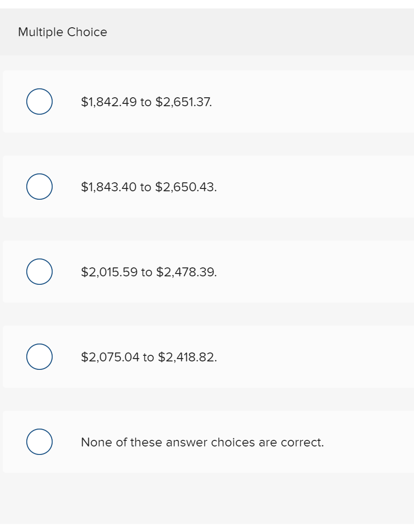Click the text $2,015.59 to $2,478.39

[x=149, y=272]
